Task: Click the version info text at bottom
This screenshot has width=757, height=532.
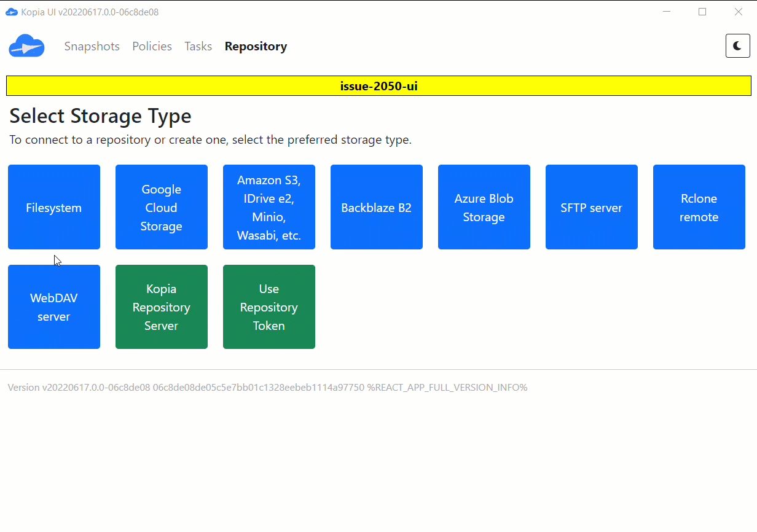Action: click(x=267, y=387)
